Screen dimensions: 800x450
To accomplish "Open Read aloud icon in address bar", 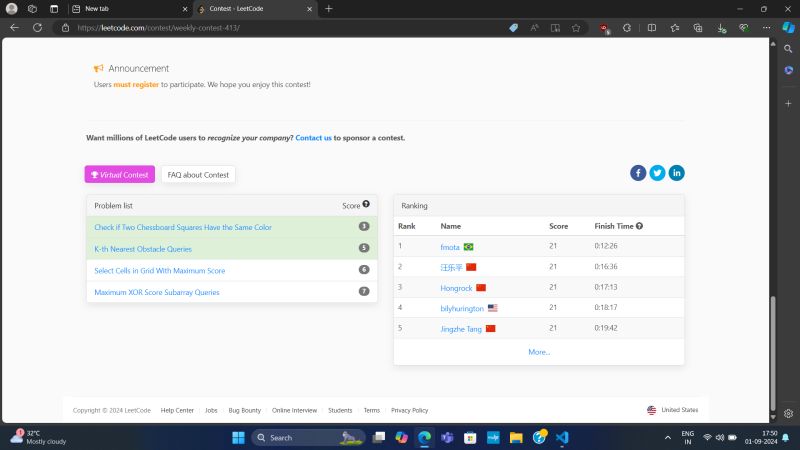I will tap(534, 28).
